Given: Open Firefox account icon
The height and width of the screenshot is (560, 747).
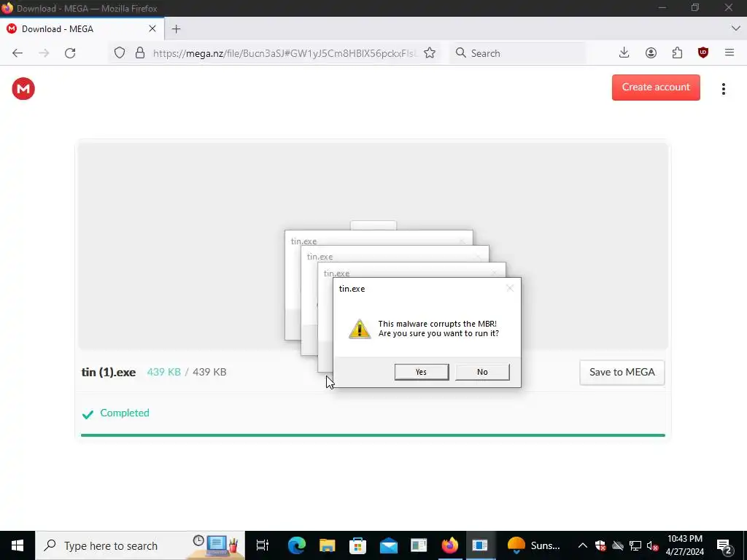Looking at the screenshot, I should click(x=651, y=52).
